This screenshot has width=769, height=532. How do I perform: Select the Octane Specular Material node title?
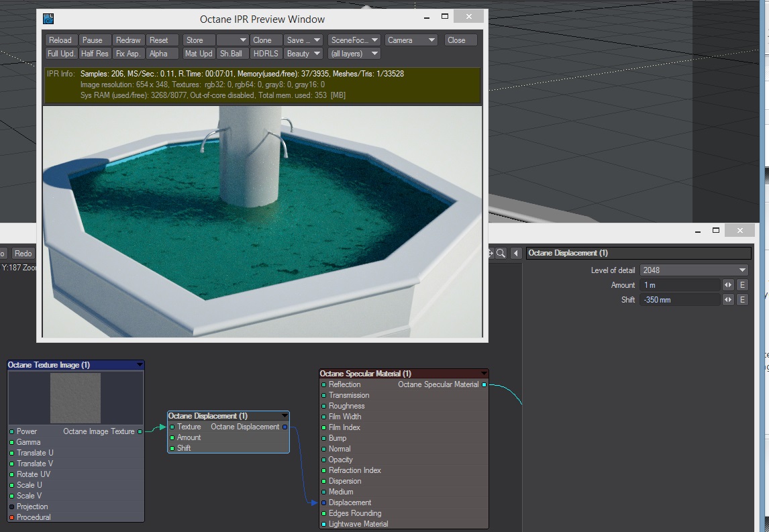point(366,374)
